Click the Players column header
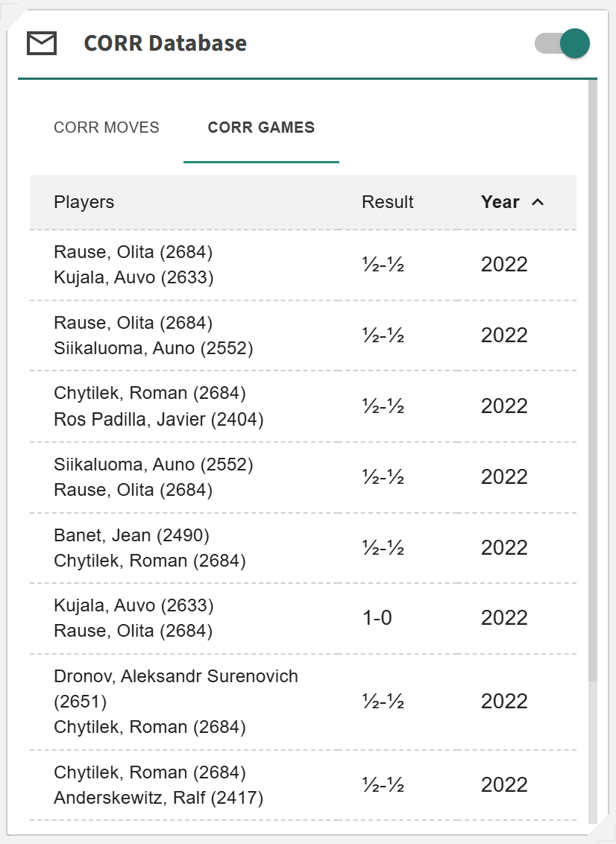This screenshot has height=844, width=616. pos(84,202)
